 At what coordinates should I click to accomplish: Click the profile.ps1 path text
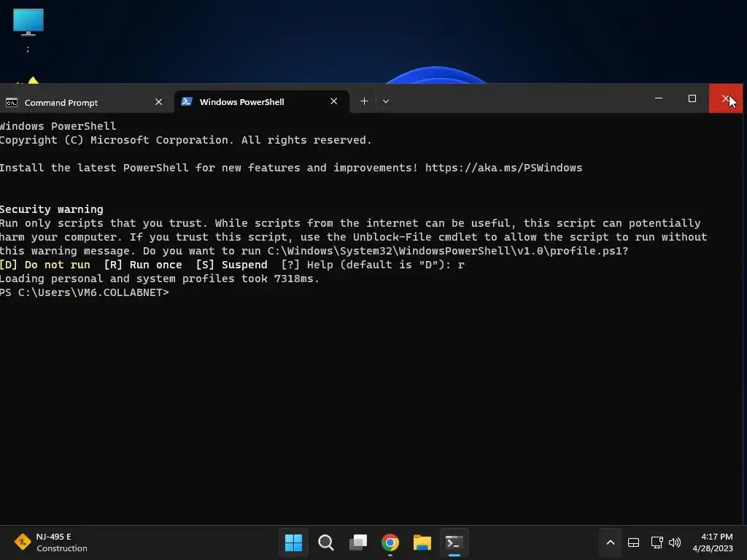click(448, 251)
